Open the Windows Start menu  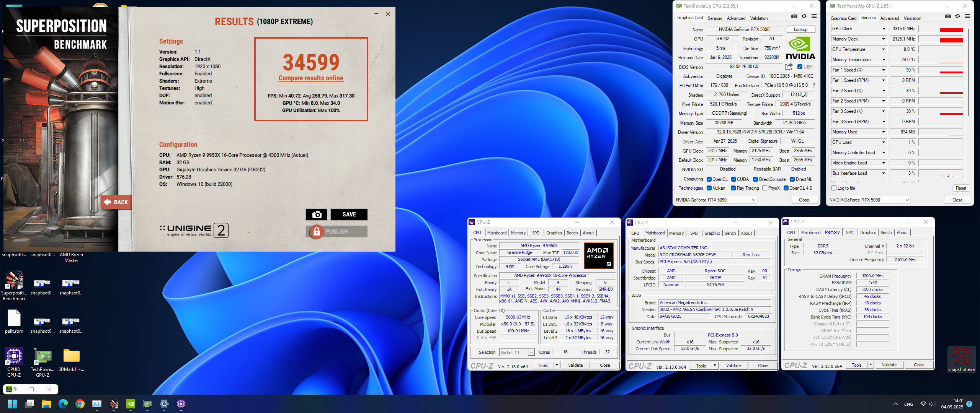click(13, 404)
